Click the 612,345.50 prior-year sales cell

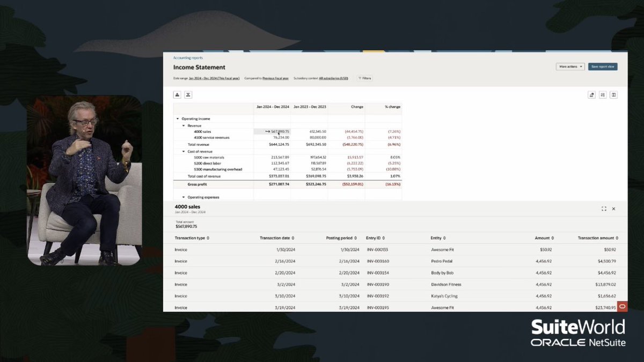(x=318, y=131)
